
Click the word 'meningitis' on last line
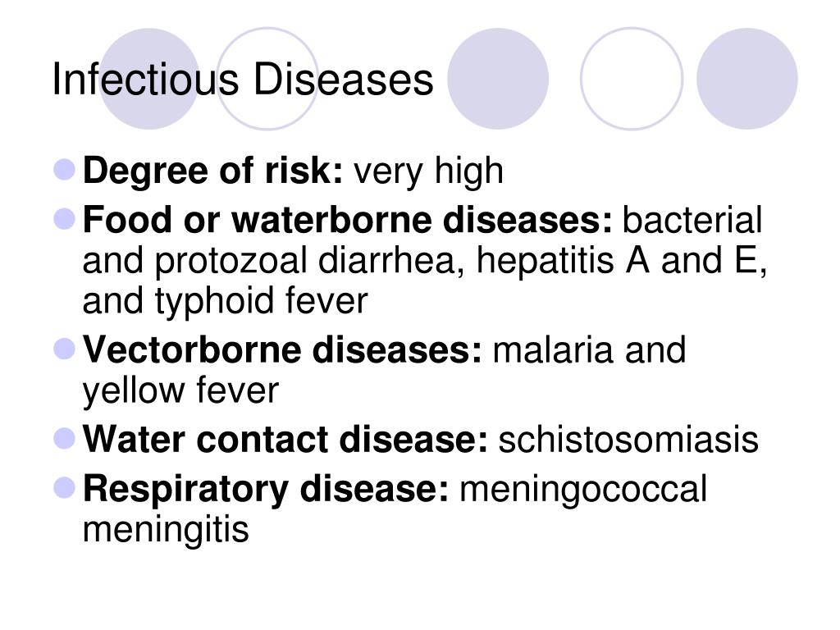(x=166, y=530)
